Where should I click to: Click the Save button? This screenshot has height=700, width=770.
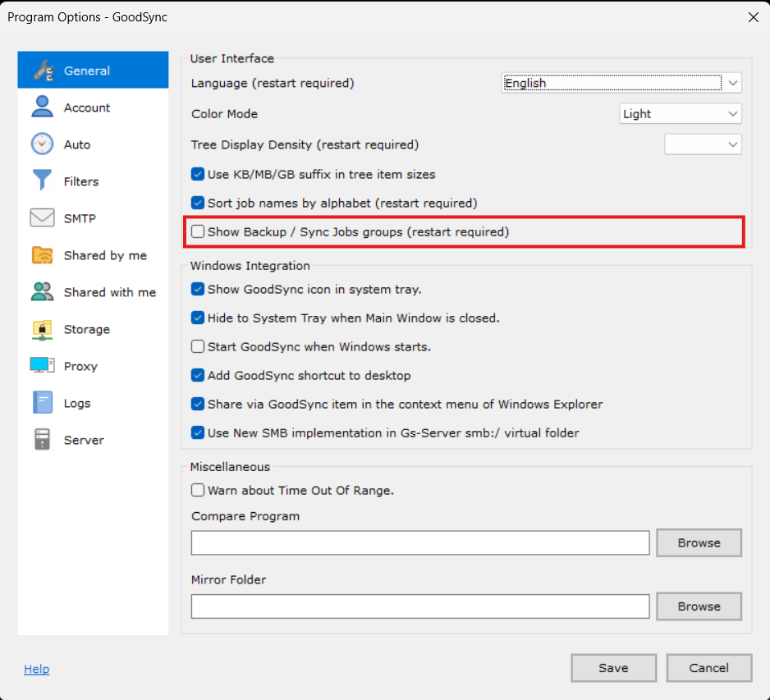(x=613, y=667)
